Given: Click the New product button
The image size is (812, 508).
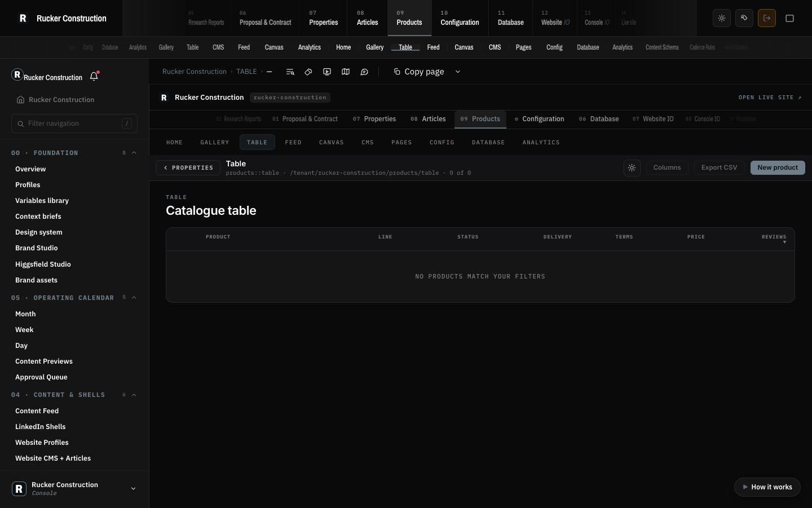Looking at the screenshot, I should [778, 167].
